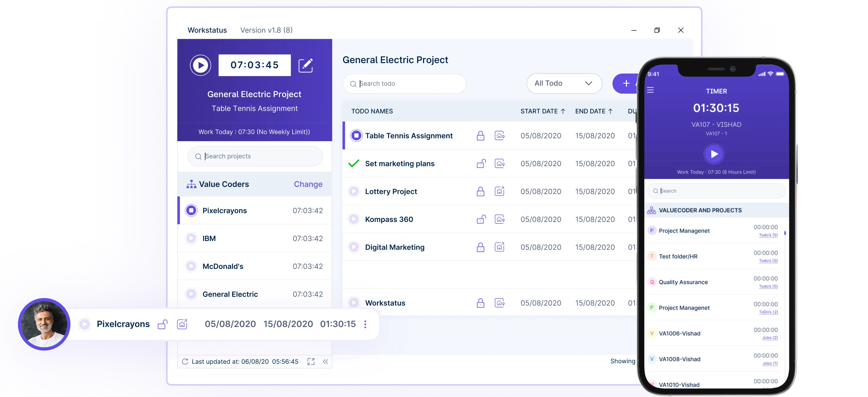Screen dimensions: 868x397
Task: Start timer for McDonald's project
Action: point(191,266)
